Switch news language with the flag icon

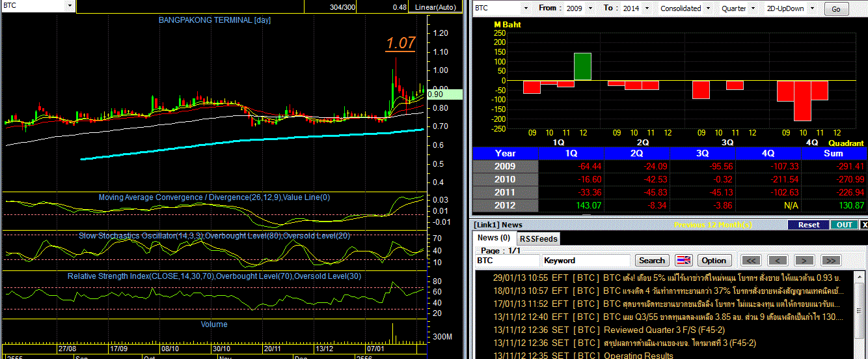point(684,260)
